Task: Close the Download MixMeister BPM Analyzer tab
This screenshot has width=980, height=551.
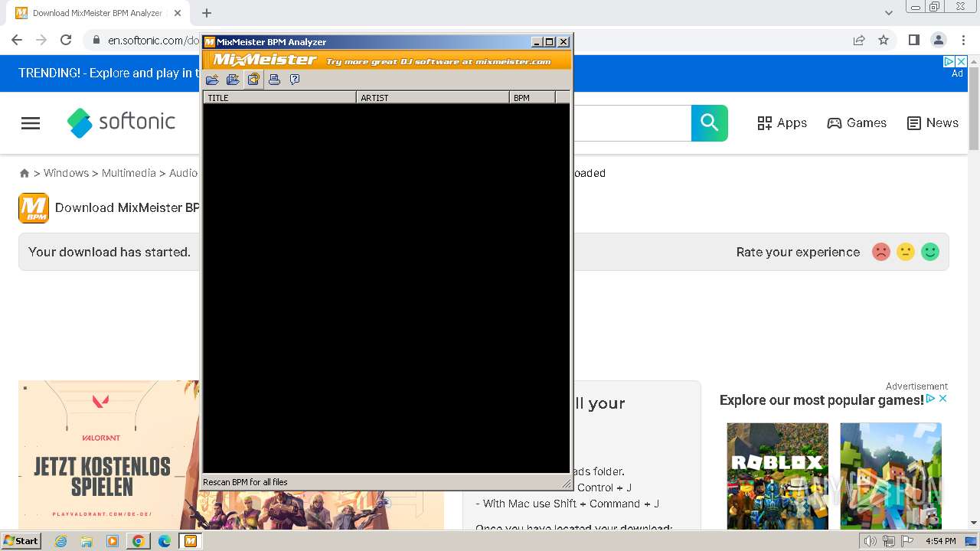Action: [178, 13]
